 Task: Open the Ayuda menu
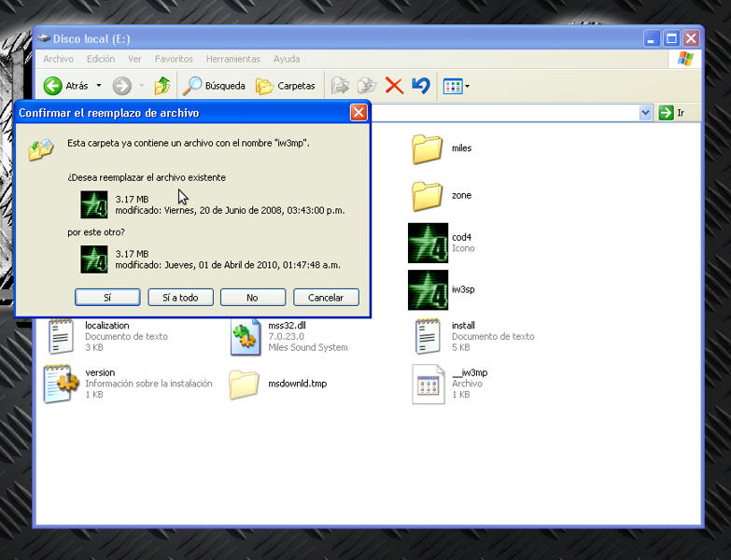(x=287, y=59)
